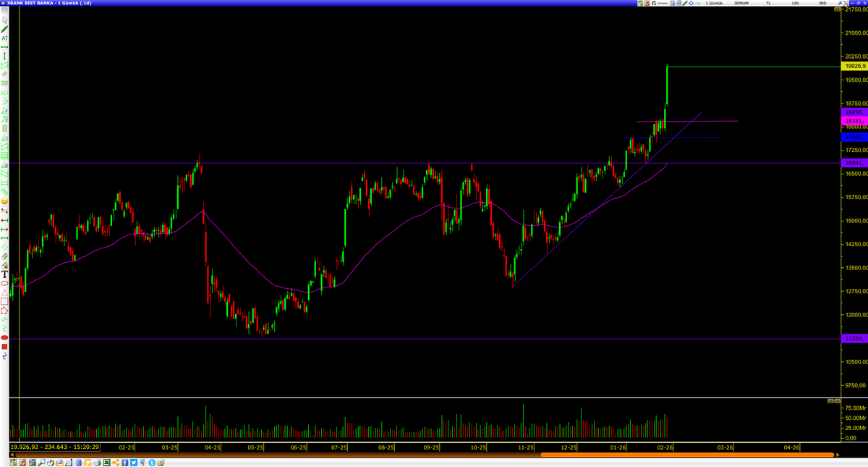Viewport: 868px width, 467px height.
Task: Switch the LIN scale option
Action: tap(795, 4)
